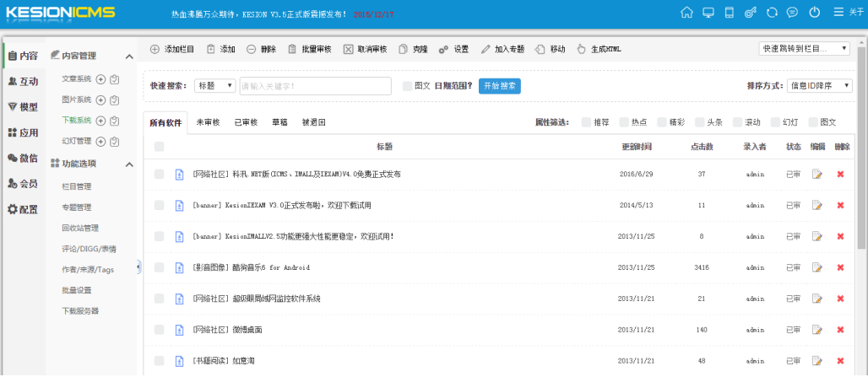Delete the 微博桌面 entry with red X

click(x=840, y=330)
